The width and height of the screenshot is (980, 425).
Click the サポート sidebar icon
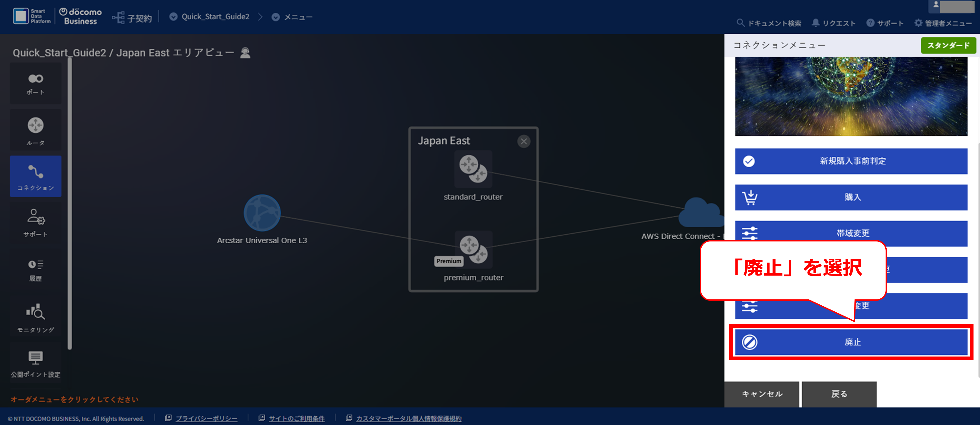35,223
